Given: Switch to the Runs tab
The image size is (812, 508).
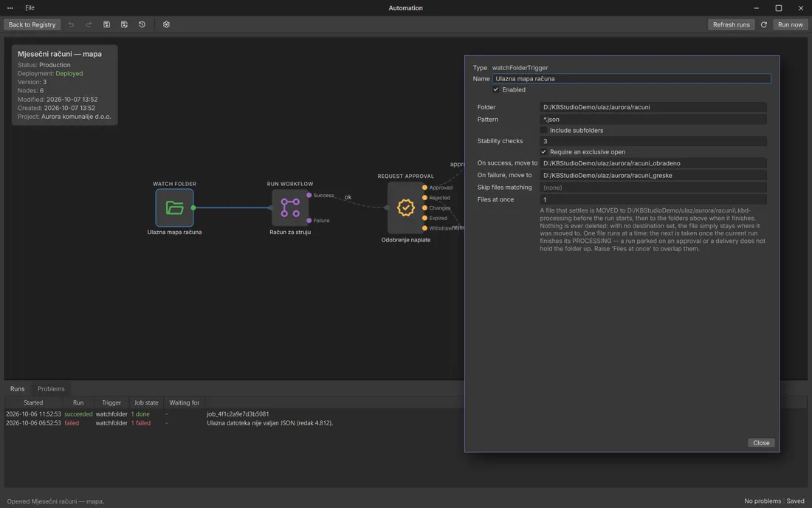Looking at the screenshot, I should [x=17, y=389].
